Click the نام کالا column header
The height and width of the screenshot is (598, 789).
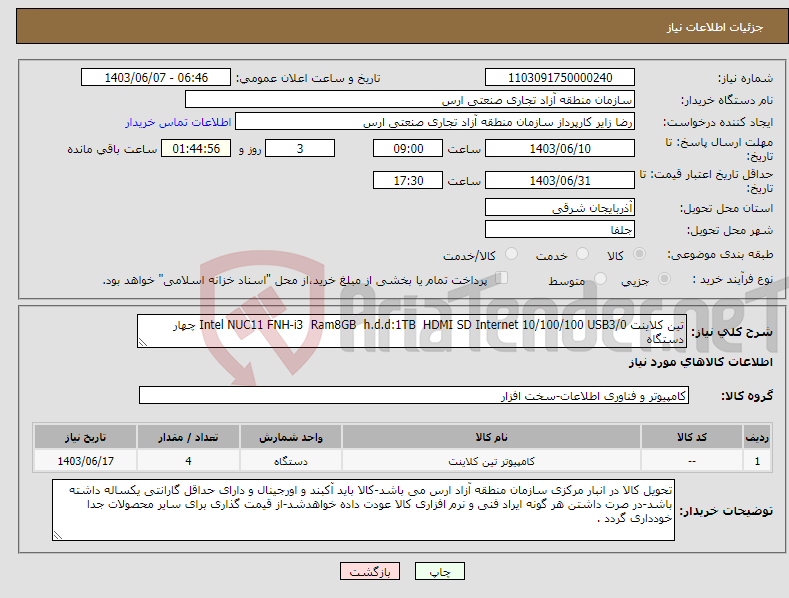[491, 437]
